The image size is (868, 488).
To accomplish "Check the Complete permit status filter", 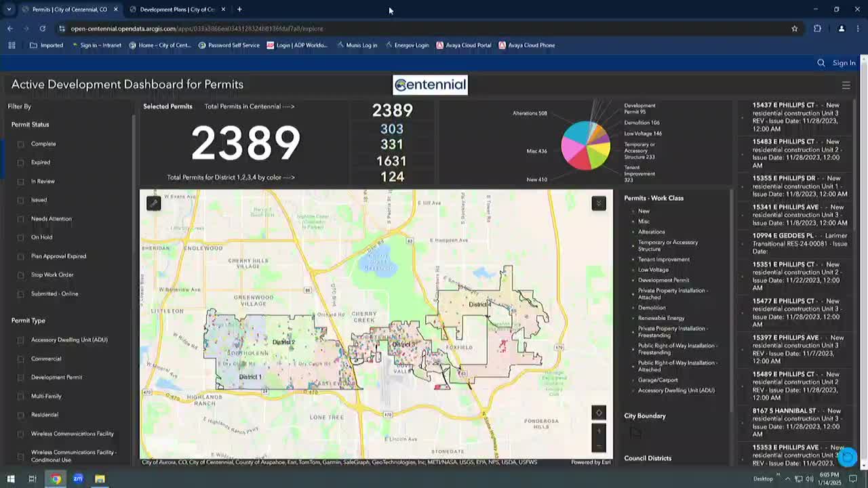I will 21,144.
